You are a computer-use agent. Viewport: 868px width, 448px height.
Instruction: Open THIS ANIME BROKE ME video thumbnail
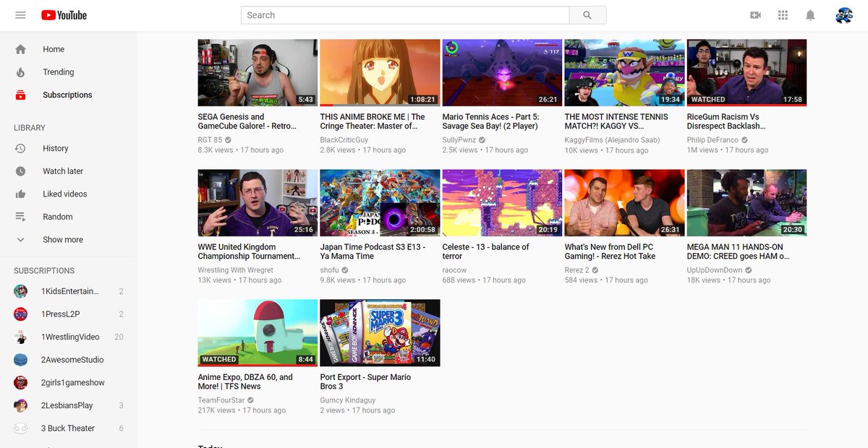click(x=380, y=73)
